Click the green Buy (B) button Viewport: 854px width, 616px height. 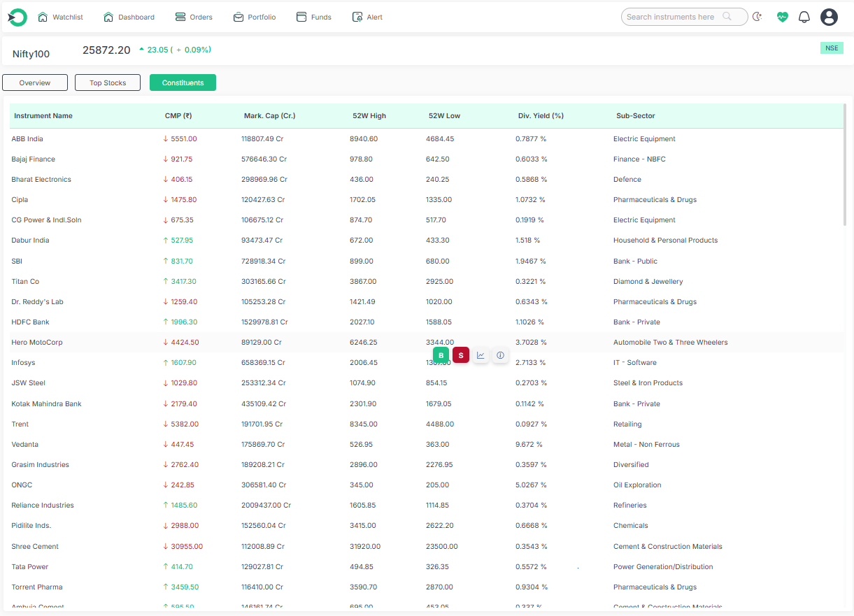click(x=441, y=355)
